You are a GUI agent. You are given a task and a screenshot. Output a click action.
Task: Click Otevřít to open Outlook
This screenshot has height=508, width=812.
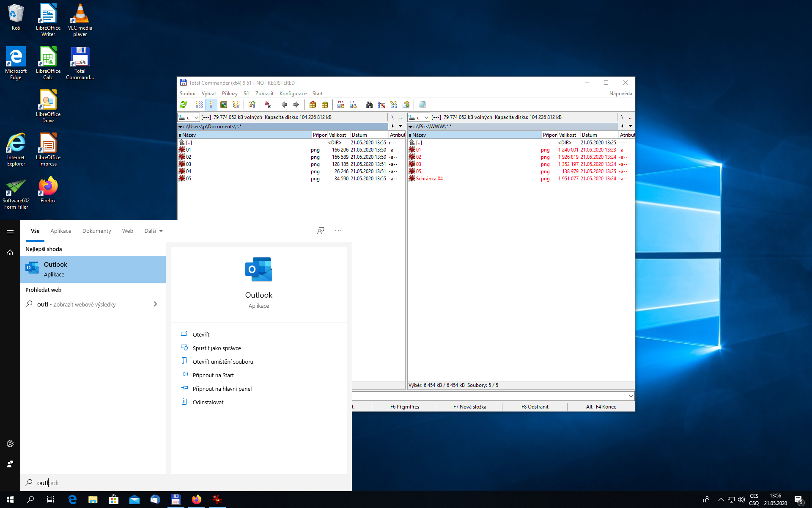click(x=201, y=334)
